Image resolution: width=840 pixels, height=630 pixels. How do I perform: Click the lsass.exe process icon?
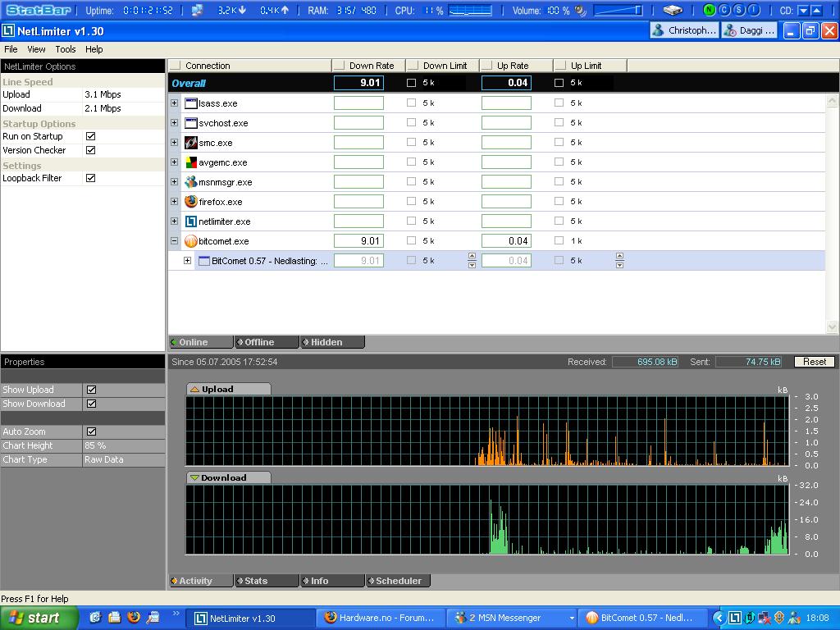(x=190, y=103)
